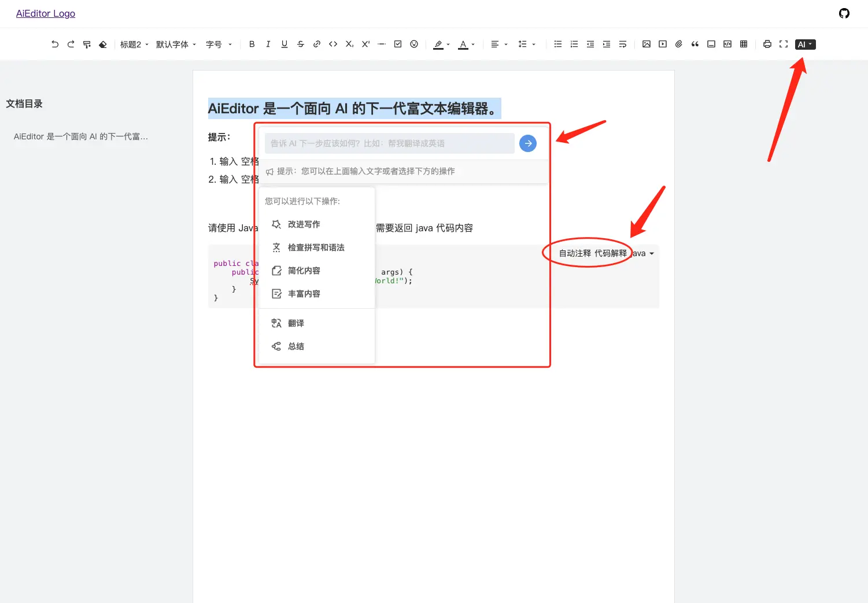Toggle italic text style
Image resolution: width=868 pixels, height=603 pixels.
tap(268, 44)
